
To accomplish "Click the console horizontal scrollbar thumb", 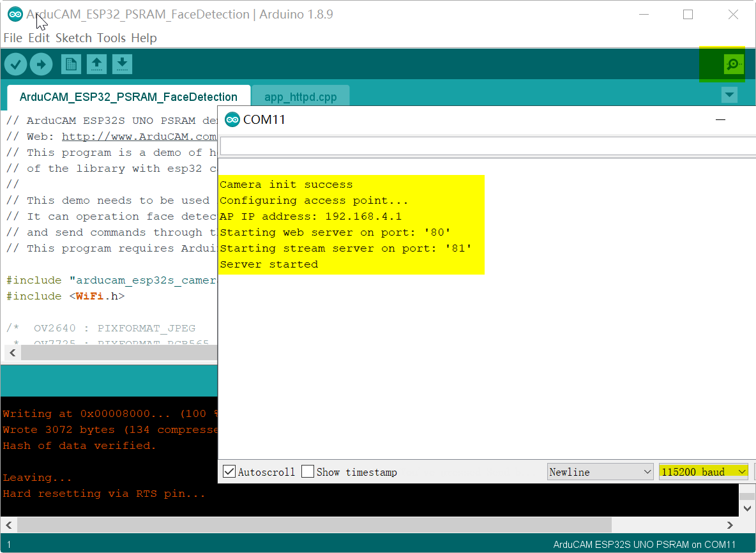I will click(314, 525).
